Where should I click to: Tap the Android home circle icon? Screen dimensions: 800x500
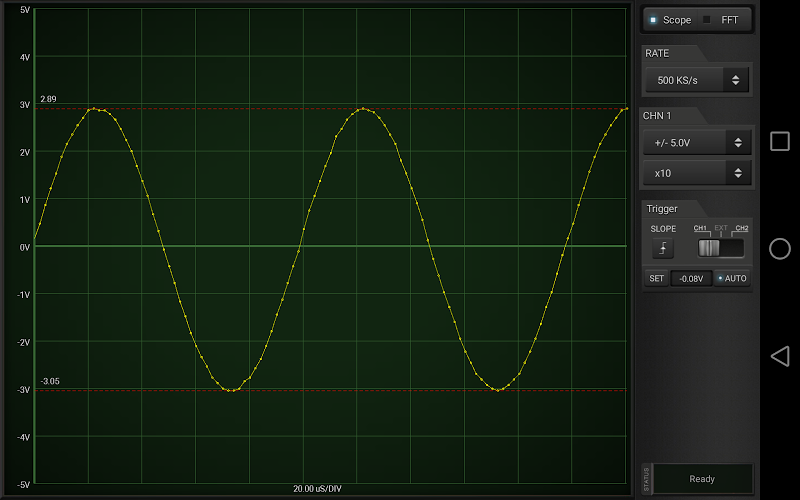click(780, 249)
